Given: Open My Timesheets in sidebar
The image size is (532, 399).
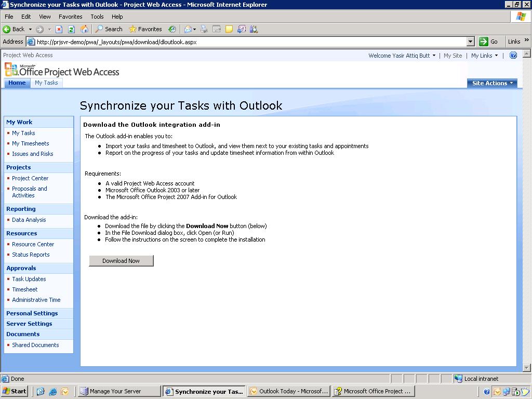Looking at the screenshot, I should pos(31,143).
